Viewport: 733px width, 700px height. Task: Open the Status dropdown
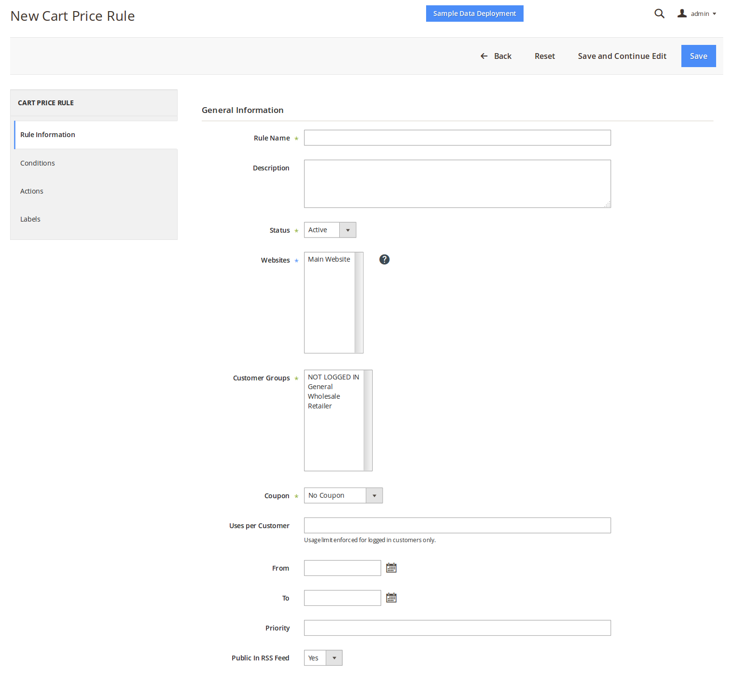pos(330,230)
